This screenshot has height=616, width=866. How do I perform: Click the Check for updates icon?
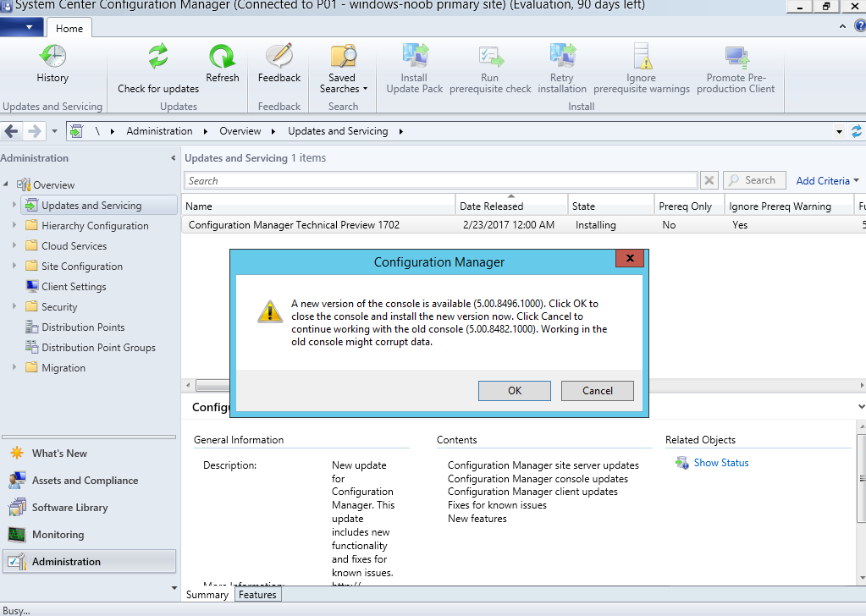[158, 57]
